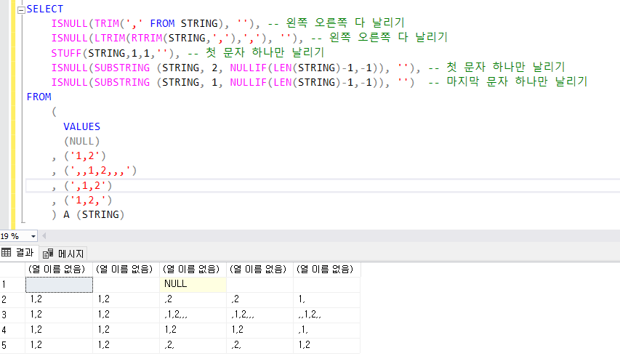This screenshot has height=364, width=620.
Task: Select row header 2 in results grid
Action: click(12, 300)
